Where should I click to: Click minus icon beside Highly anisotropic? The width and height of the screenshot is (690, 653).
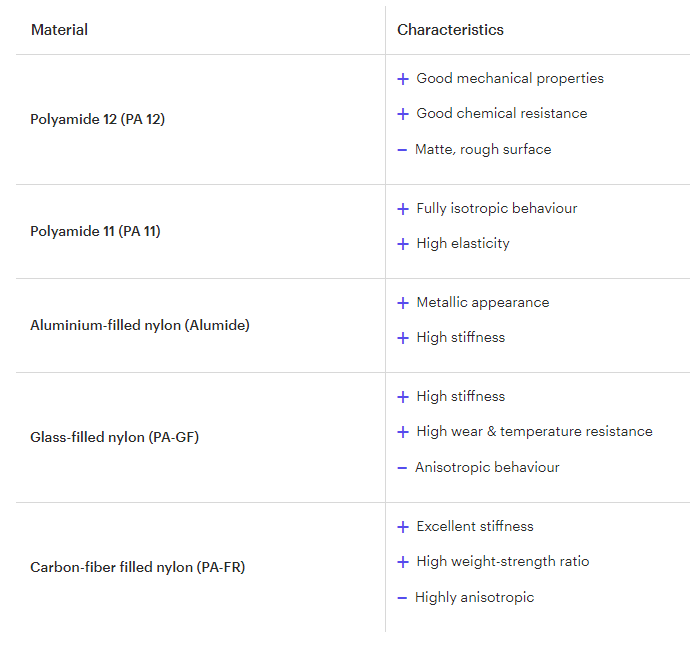point(402,598)
